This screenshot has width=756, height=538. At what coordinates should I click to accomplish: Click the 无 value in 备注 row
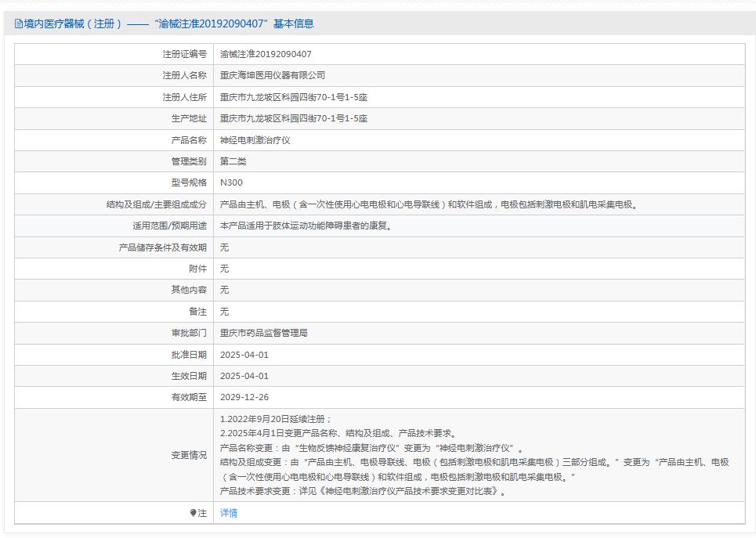(x=224, y=312)
